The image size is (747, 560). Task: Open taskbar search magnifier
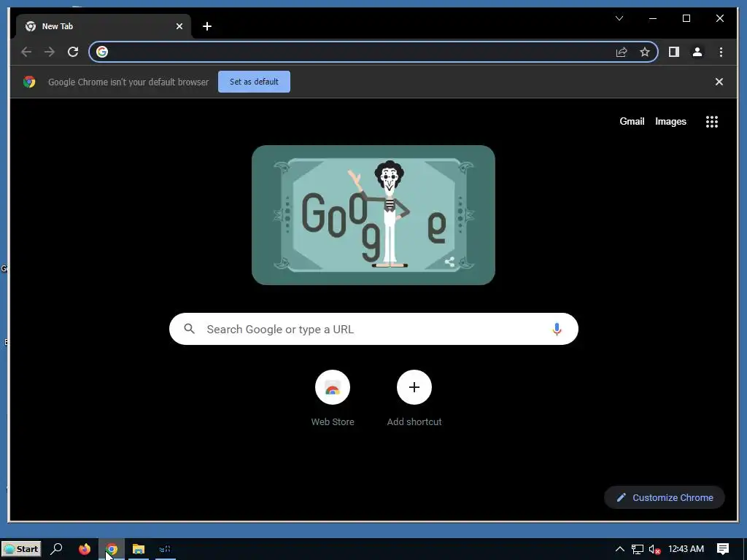click(56, 549)
